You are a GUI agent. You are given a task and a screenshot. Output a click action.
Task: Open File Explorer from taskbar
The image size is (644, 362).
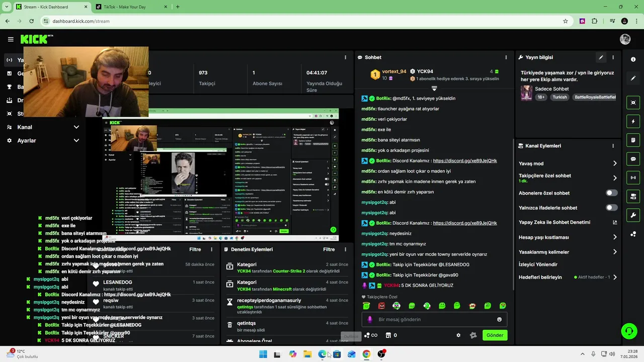pyautogui.click(x=307, y=354)
